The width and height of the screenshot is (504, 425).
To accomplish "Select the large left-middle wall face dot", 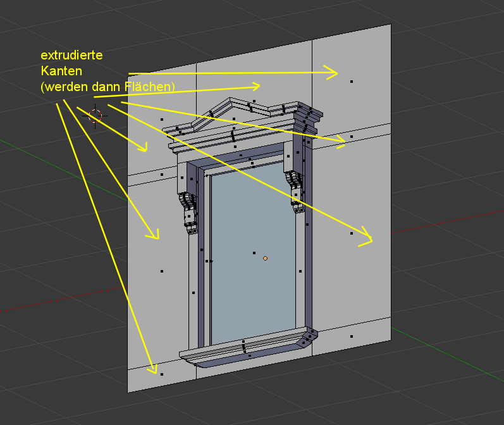I will coord(162,271).
